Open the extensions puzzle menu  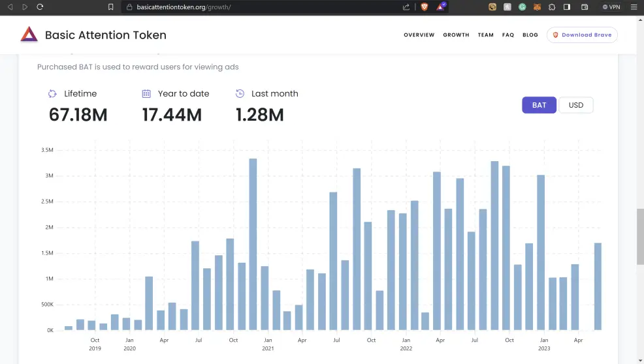point(552,7)
